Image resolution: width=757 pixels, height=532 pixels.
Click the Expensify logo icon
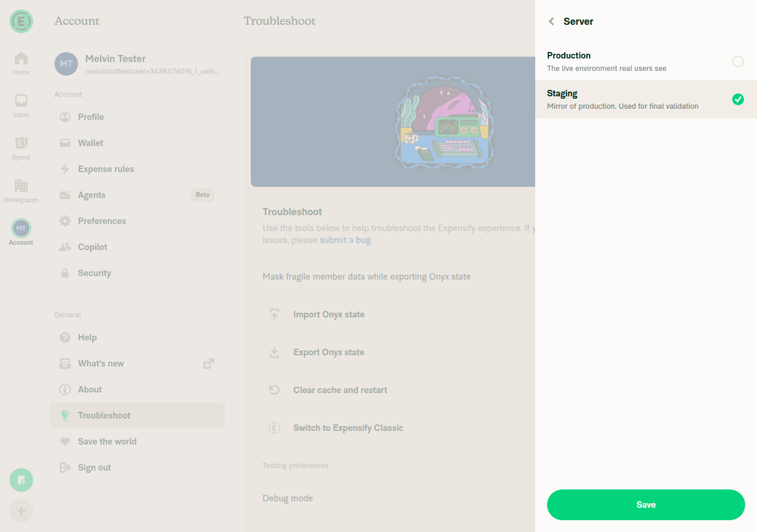click(21, 21)
